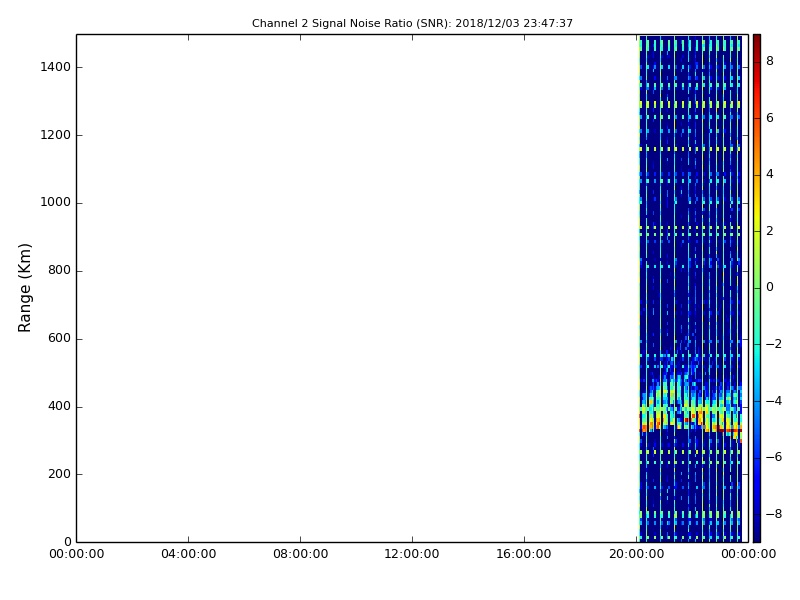Click the colorbar tick label 8
The height and width of the screenshot is (600, 800).
click(770, 61)
